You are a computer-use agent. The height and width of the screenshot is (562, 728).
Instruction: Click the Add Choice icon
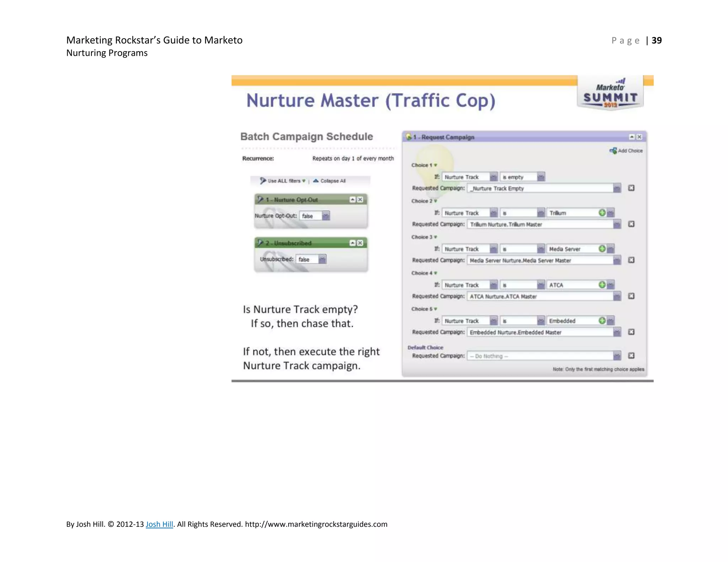coord(613,151)
